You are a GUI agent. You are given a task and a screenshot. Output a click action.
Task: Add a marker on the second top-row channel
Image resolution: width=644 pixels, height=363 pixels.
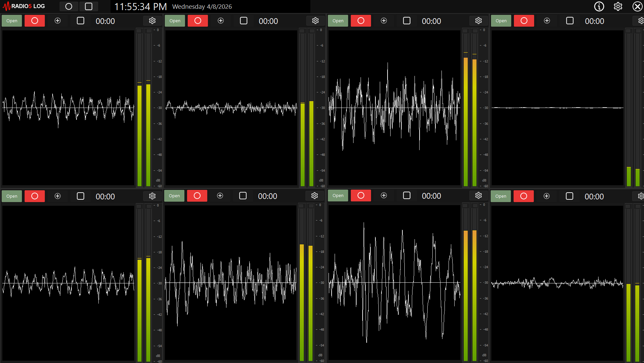(221, 21)
